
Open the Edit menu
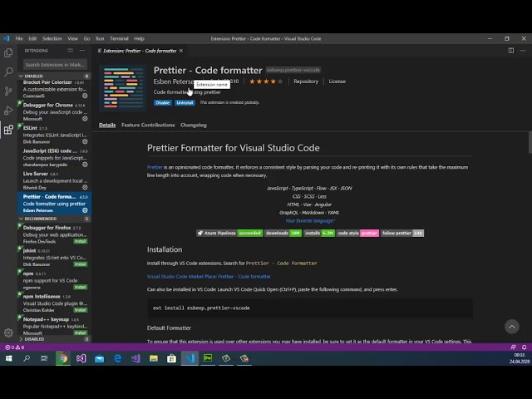coord(32,39)
